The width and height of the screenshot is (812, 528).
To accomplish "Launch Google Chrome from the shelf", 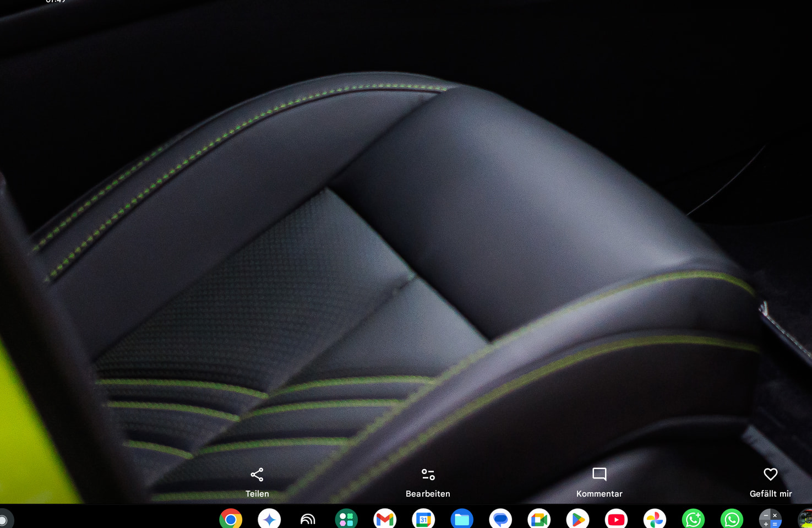I will 231,519.
